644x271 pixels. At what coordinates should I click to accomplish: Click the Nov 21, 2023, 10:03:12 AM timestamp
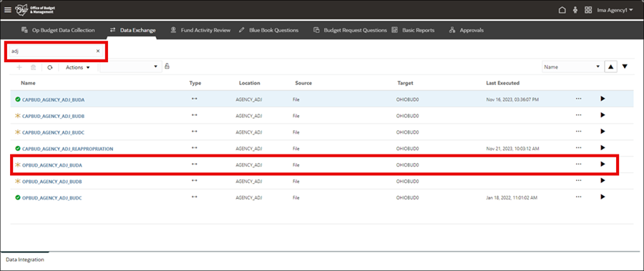512,149
